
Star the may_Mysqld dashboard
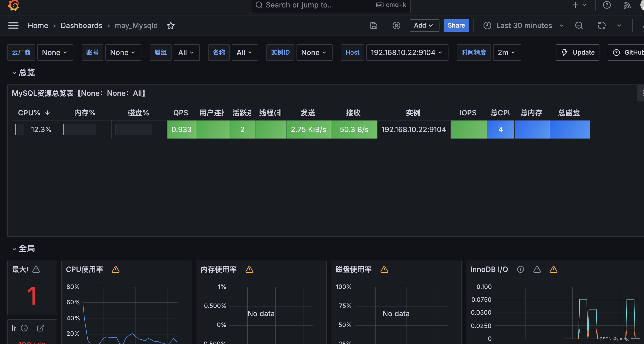coord(171,25)
